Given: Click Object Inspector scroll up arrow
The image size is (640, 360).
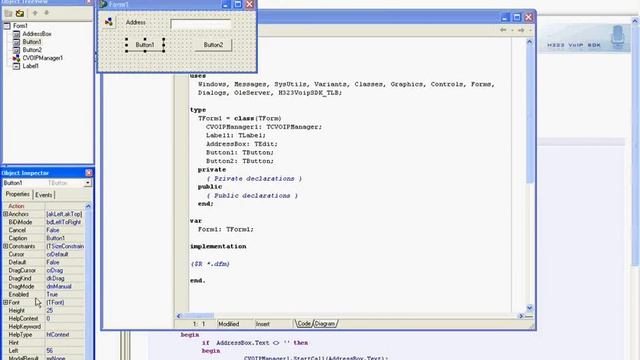Looking at the screenshot, I should [x=88, y=206].
